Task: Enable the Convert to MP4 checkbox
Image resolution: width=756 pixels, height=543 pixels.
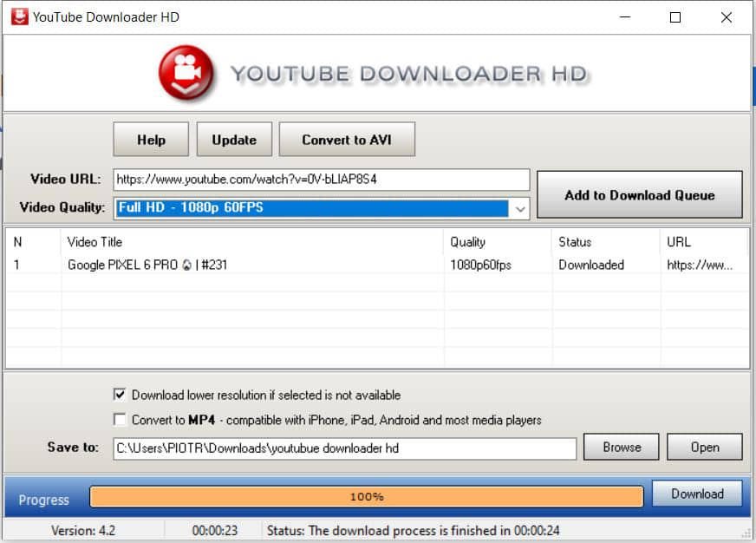Action: (x=120, y=419)
